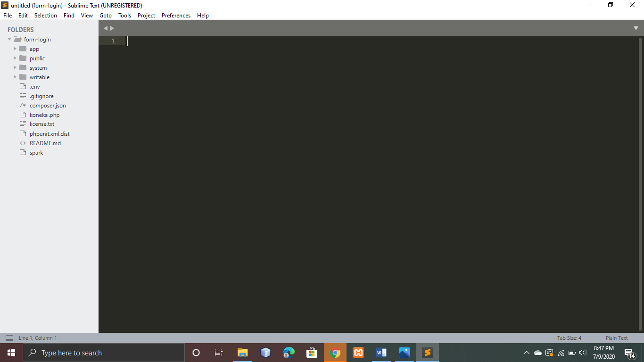Click the .gitignore file icon
The image size is (644, 362).
pos(23,96)
